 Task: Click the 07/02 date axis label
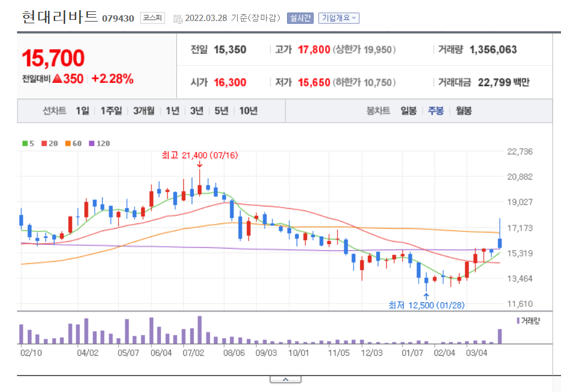click(x=193, y=353)
